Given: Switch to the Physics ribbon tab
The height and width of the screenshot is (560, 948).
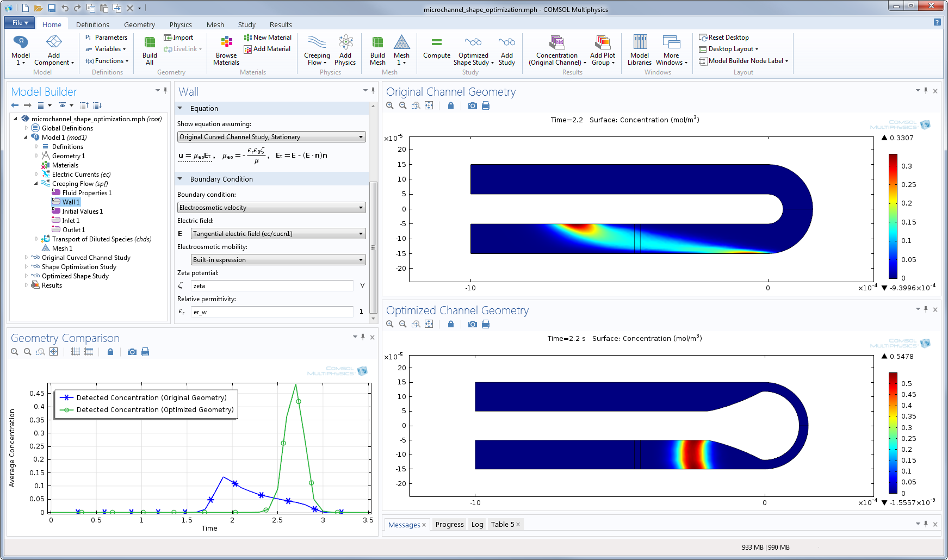Looking at the screenshot, I should [181, 24].
